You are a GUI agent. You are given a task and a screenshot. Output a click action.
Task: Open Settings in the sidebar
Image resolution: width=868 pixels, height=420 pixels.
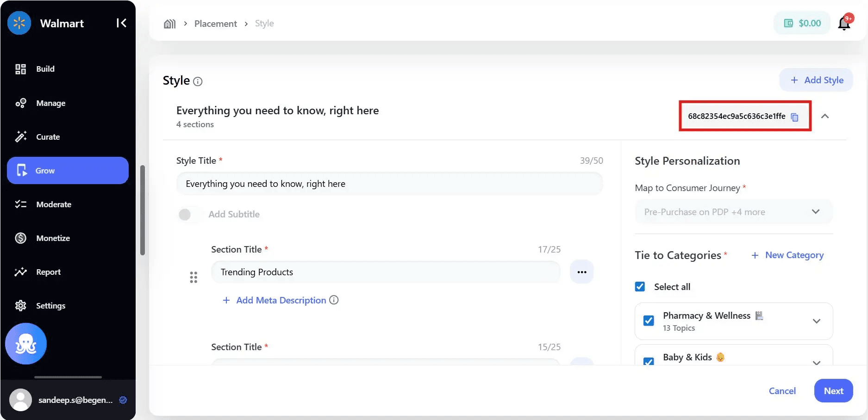pyautogui.click(x=68, y=306)
